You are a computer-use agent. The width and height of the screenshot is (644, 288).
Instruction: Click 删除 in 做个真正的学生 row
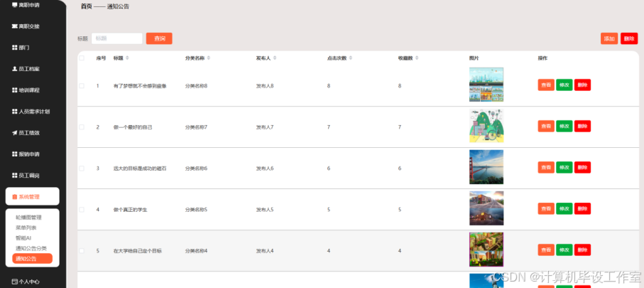pyautogui.click(x=582, y=208)
